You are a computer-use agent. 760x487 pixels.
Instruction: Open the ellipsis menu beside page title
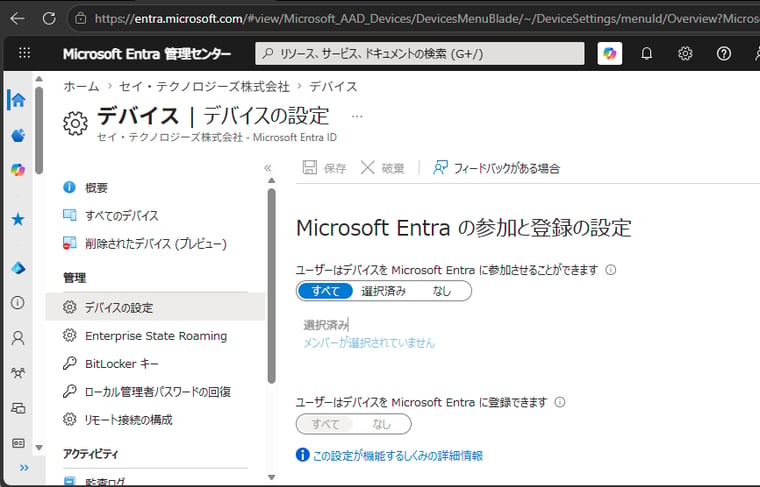click(x=357, y=116)
